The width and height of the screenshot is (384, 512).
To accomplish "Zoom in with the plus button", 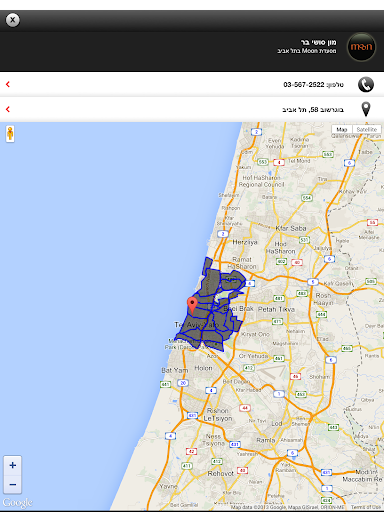I will [x=13, y=465].
